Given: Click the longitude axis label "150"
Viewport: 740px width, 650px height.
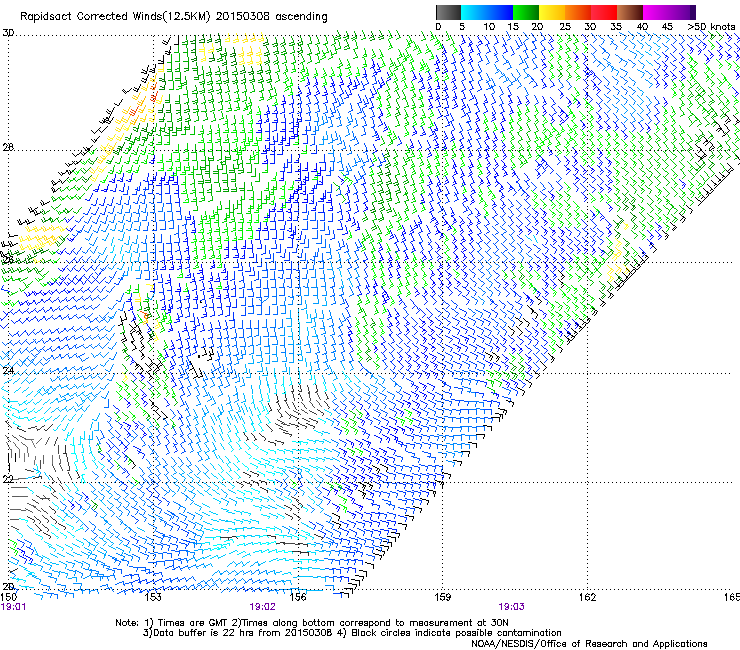Looking at the screenshot, I should [x=9, y=597].
